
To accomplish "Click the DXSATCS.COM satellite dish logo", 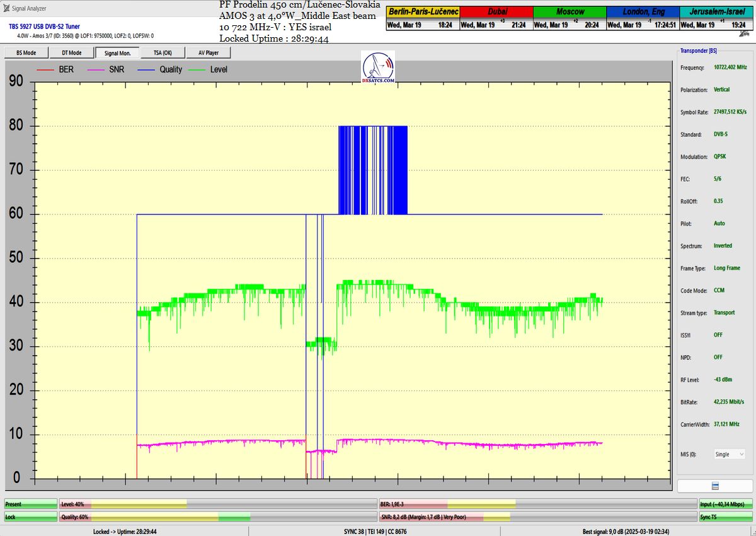I will click(x=379, y=68).
